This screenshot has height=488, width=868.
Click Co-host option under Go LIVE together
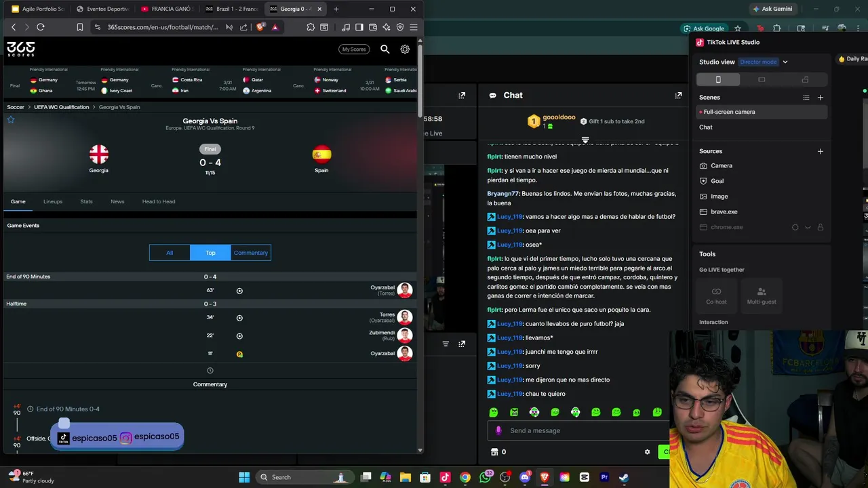(716, 296)
